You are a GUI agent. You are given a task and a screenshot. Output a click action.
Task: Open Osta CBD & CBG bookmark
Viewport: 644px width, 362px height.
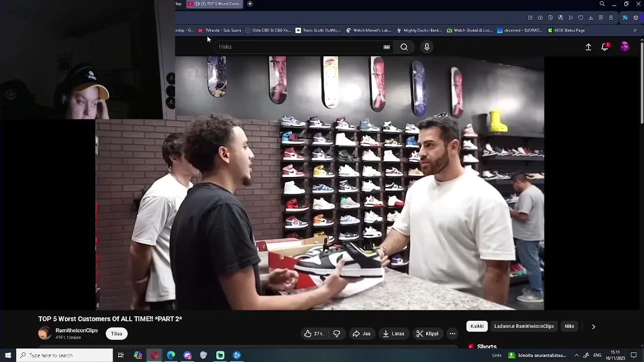[x=268, y=30]
